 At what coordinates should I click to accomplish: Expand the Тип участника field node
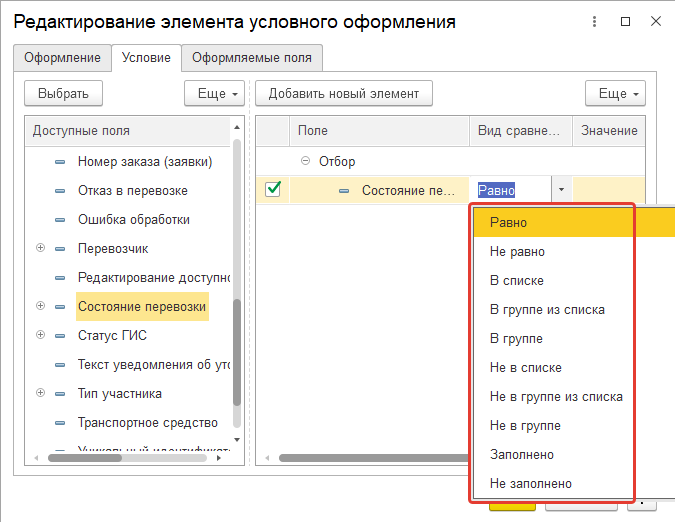pos(40,392)
